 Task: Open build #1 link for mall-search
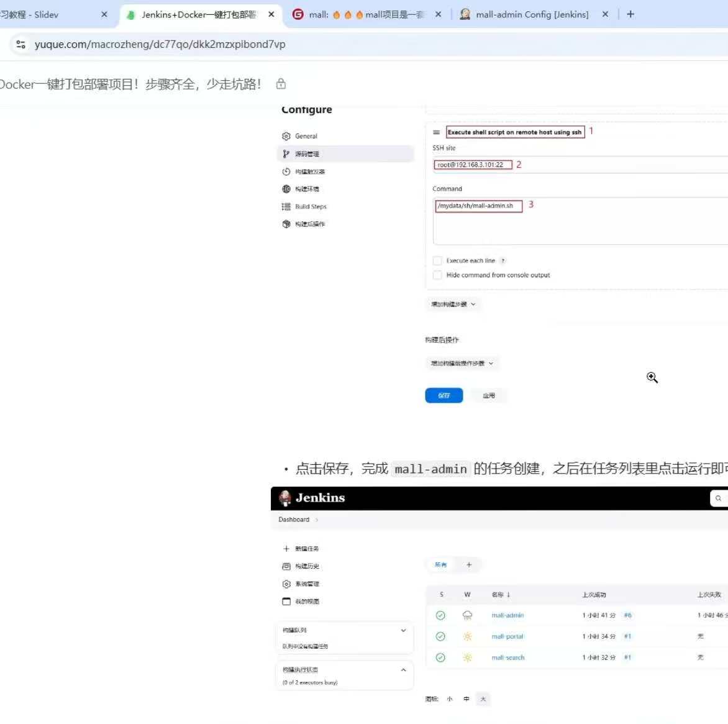pos(628,658)
